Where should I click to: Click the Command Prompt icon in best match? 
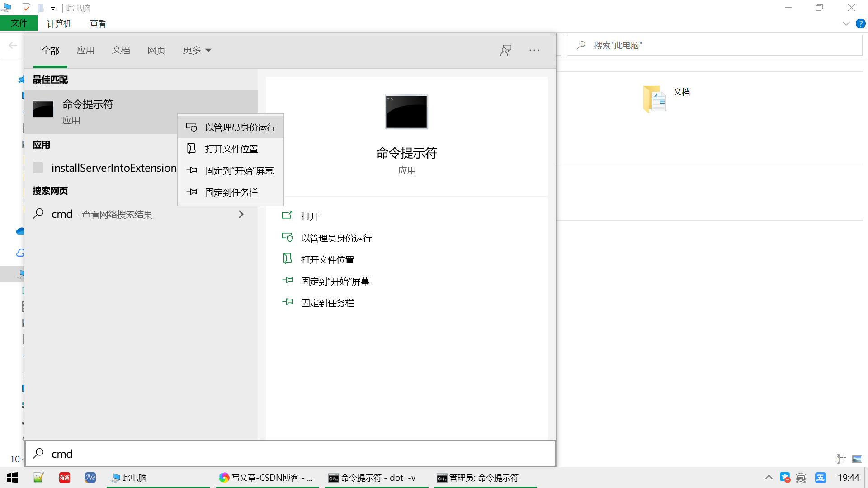43,109
